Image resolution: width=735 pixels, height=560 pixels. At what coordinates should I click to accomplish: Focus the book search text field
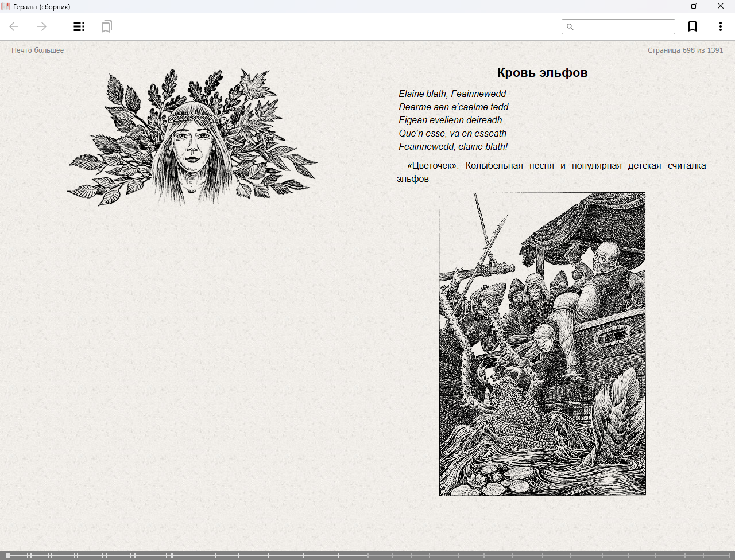[624, 27]
